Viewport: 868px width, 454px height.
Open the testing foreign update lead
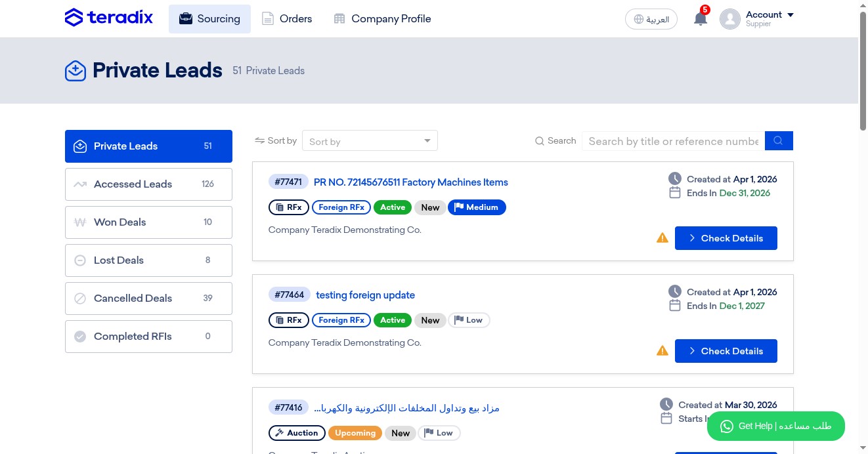(365, 295)
